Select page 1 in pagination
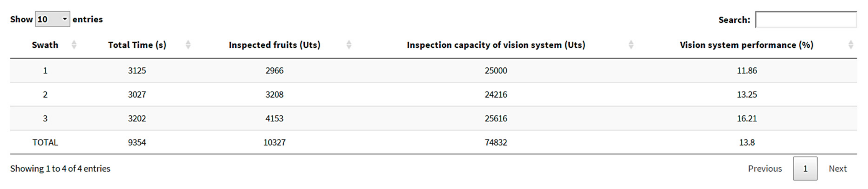 pyautogui.click(x=805, y=169)
